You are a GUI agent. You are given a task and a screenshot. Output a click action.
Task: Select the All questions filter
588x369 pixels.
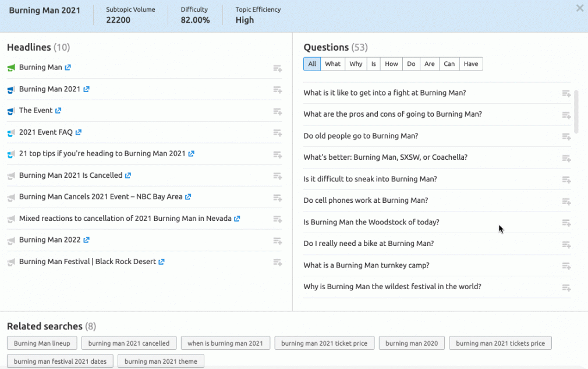[312, 64]
